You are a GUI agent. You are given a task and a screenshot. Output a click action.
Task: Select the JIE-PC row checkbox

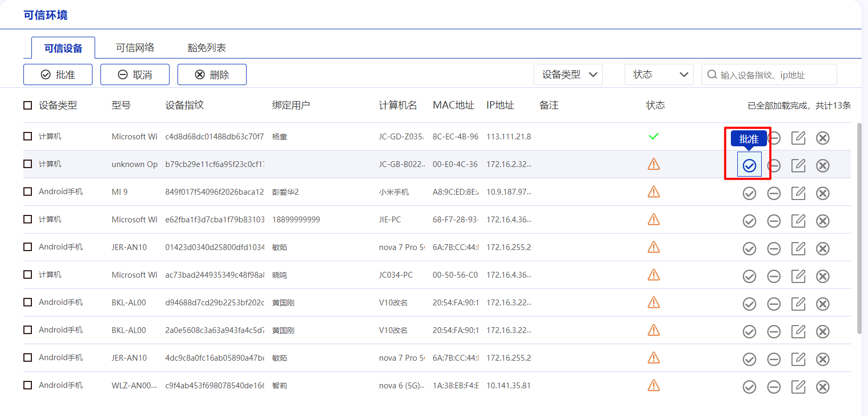(28, 219)
